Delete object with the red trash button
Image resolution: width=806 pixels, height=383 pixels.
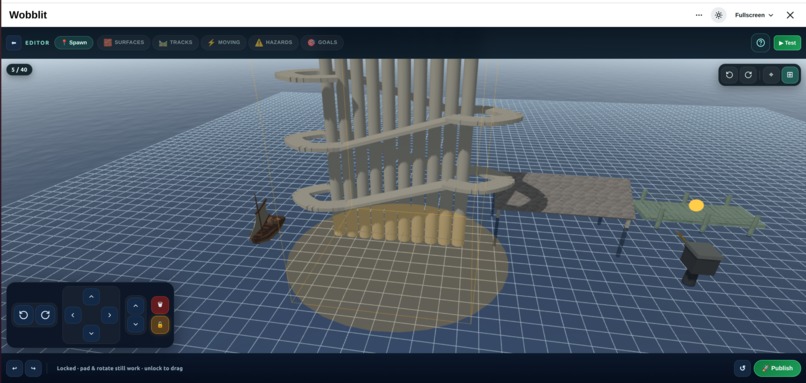tap(160, 305)
